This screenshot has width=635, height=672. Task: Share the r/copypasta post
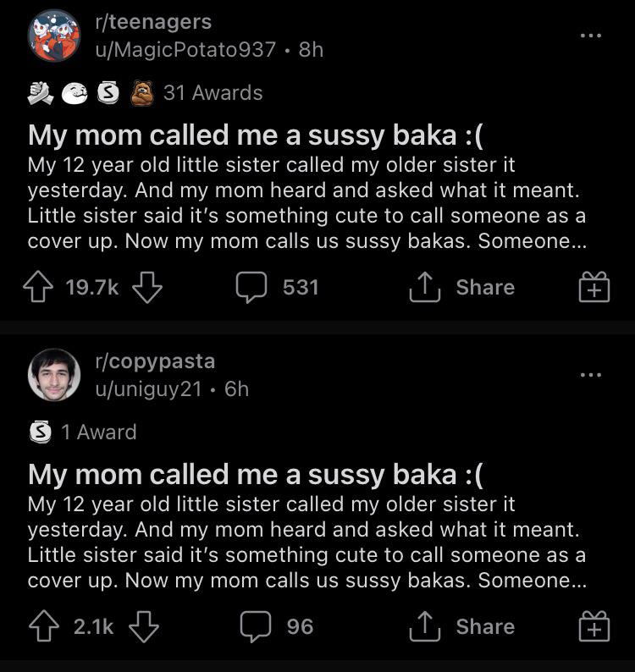(x=462, y=627)
